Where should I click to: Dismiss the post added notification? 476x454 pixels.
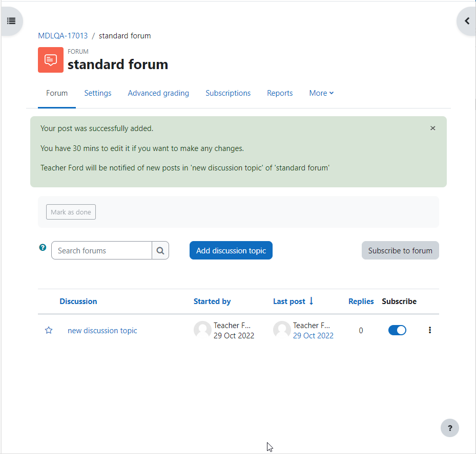[x=432, y=128]
